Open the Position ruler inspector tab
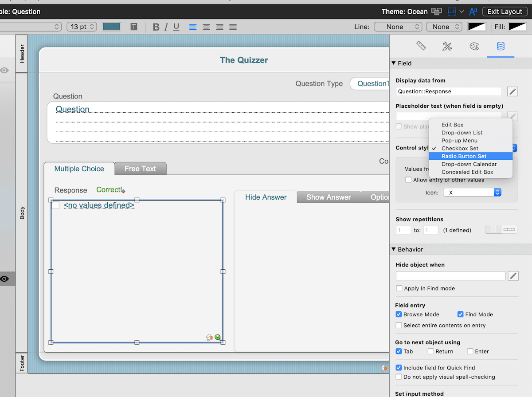Screen dimensions: 532x397 [x=421, y=46]
